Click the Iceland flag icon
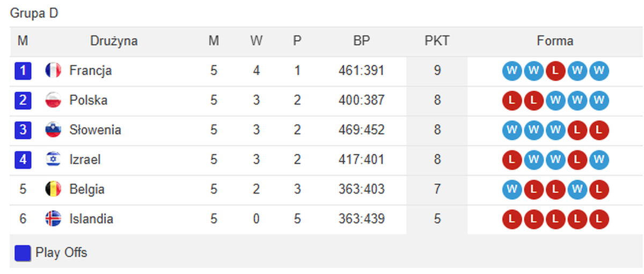Screen dimensions: 644x274 click(53, 219)
